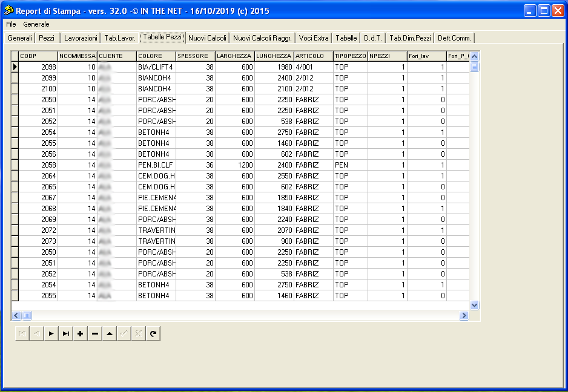Click the 2550 length cell

point(274,176)
